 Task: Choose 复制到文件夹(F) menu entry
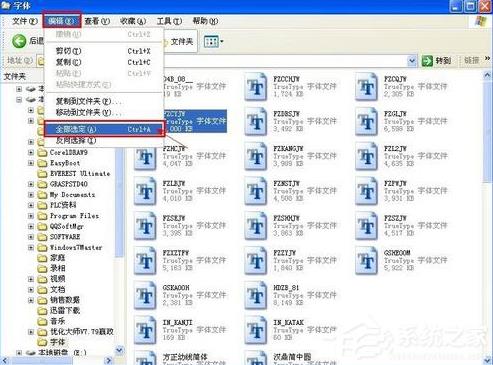click(x=104, y=101)
